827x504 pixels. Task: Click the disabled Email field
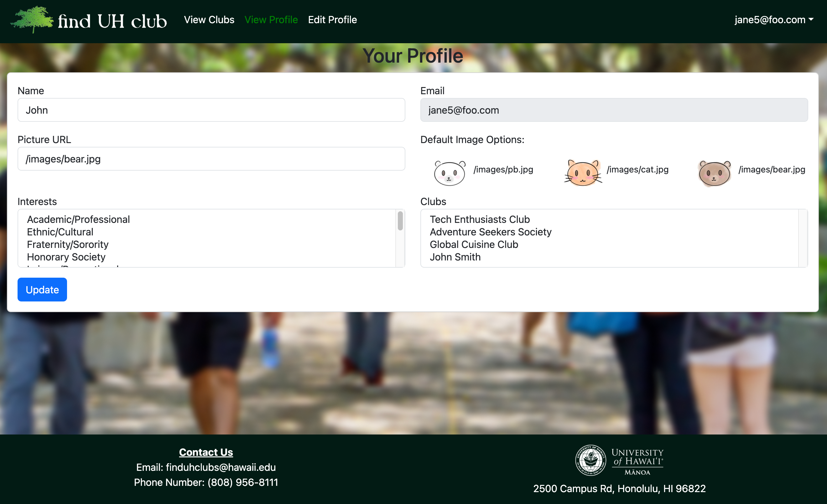point(614,110)
